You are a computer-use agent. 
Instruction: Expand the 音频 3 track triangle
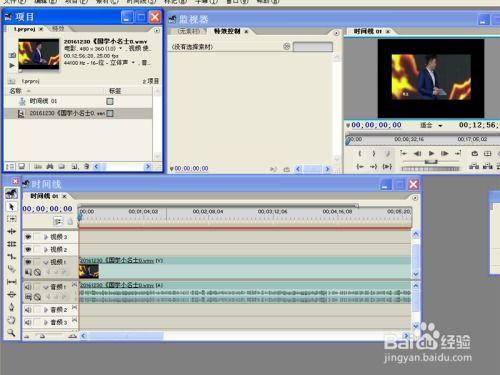[46, 322]
